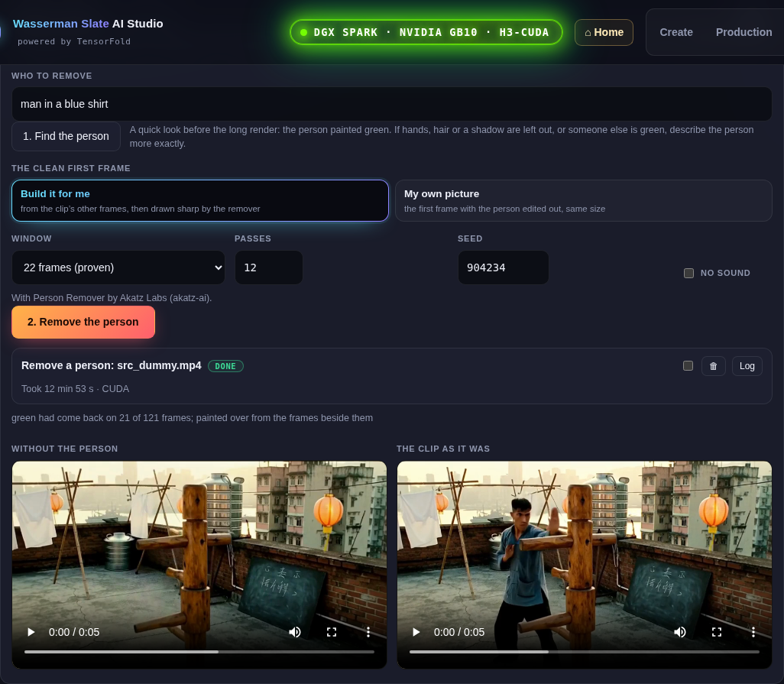Click the DGX Spark NVIDIA GB10 status pill

(426, 33)
